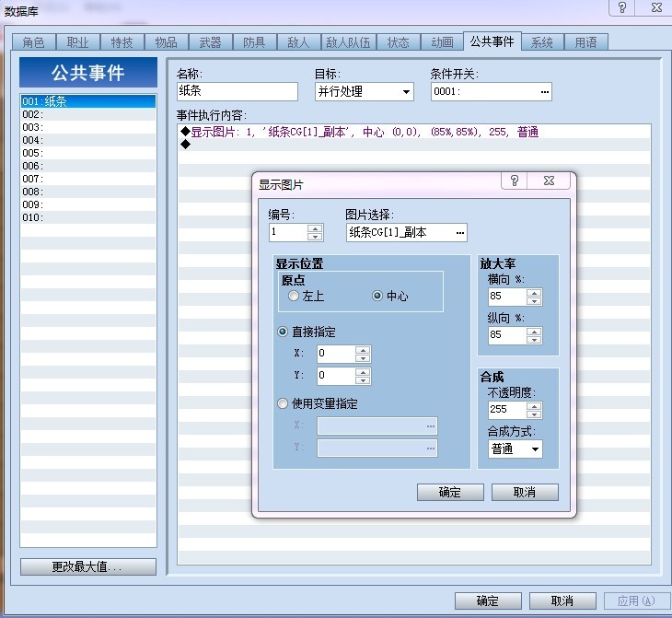Choose 直接指定 position option

click(283, 332)
